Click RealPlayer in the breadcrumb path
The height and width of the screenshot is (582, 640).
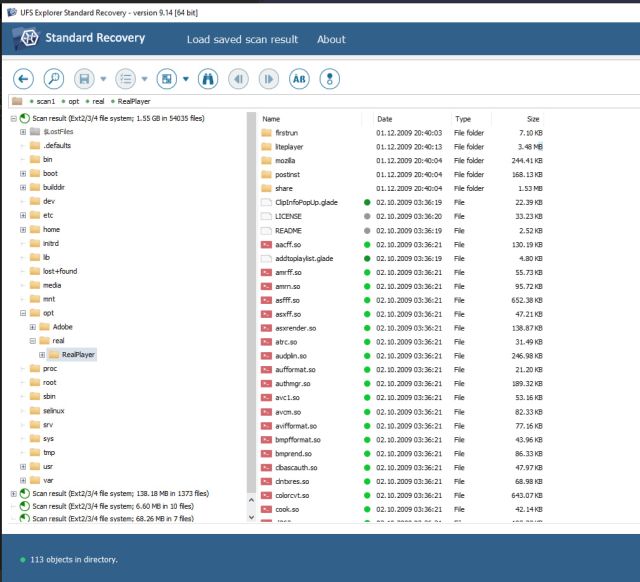(x=133, y=101)
